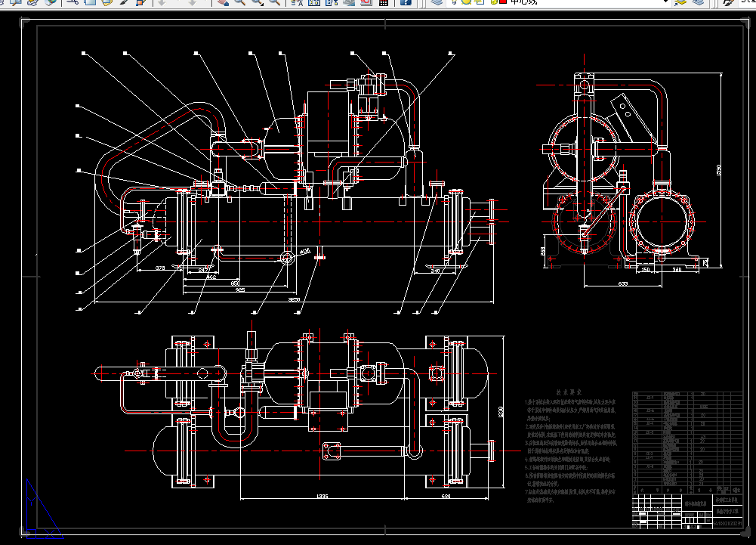Click the red layer color swatch

coord(503,2)
